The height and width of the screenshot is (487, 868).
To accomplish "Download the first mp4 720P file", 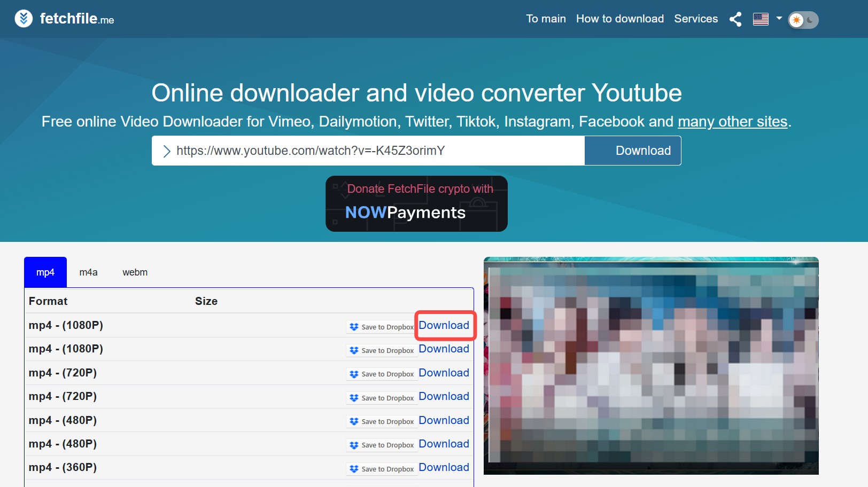I will point(444,373).
